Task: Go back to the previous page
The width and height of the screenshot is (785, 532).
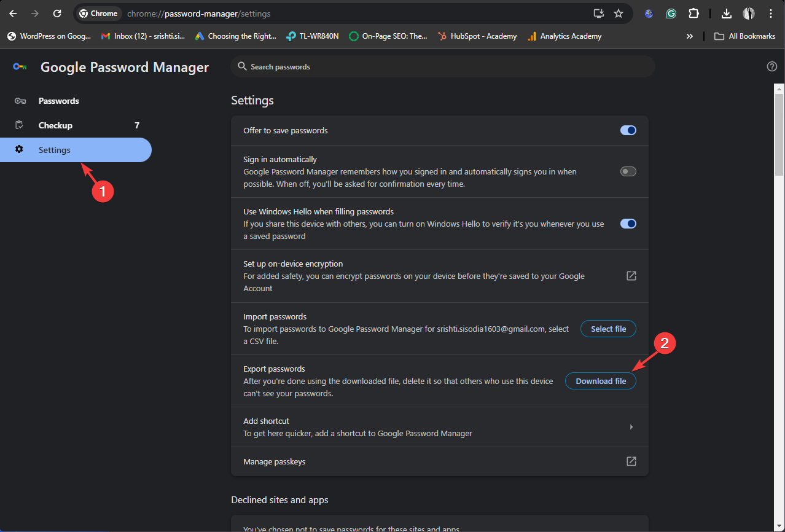Action: click(x=13, y=14)
